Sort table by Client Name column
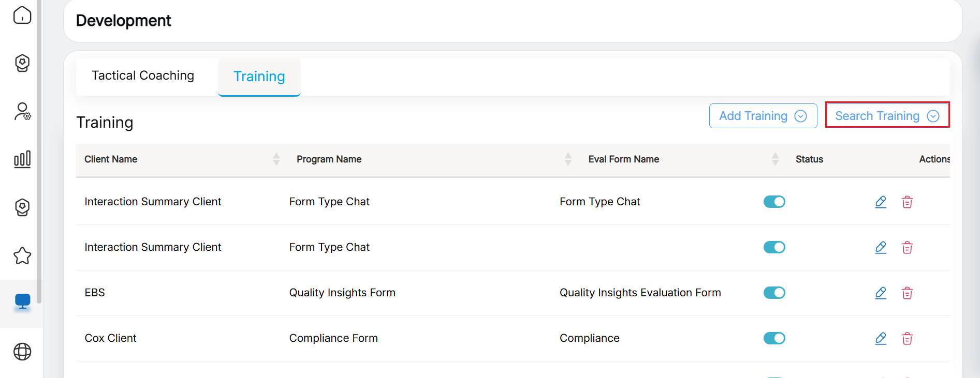Image resolution: width=980 pixels, height=378 pixels. [276, 159]
